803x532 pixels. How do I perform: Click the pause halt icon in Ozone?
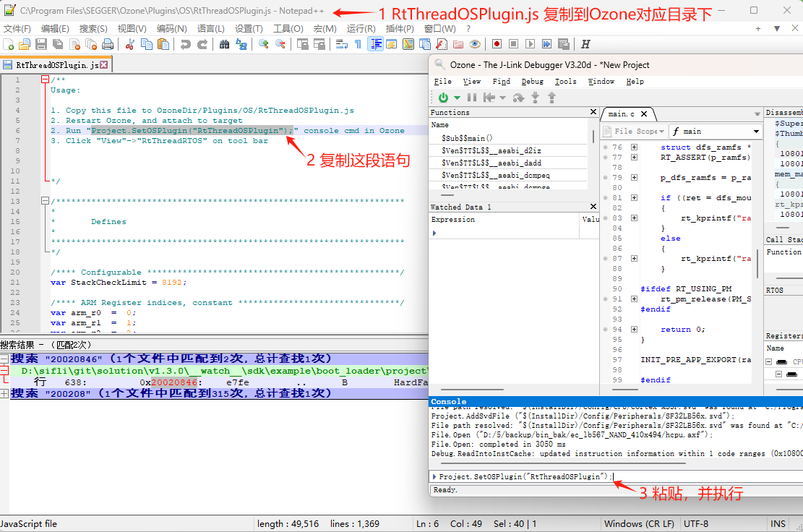point(472,98)
